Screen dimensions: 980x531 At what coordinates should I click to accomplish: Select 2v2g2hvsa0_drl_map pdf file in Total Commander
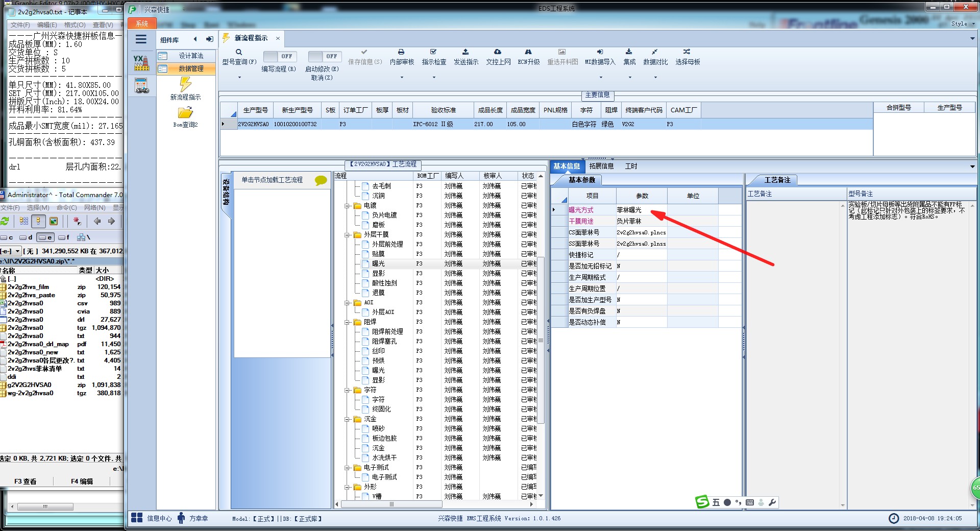pyautogui.click(x=61, y=344)
